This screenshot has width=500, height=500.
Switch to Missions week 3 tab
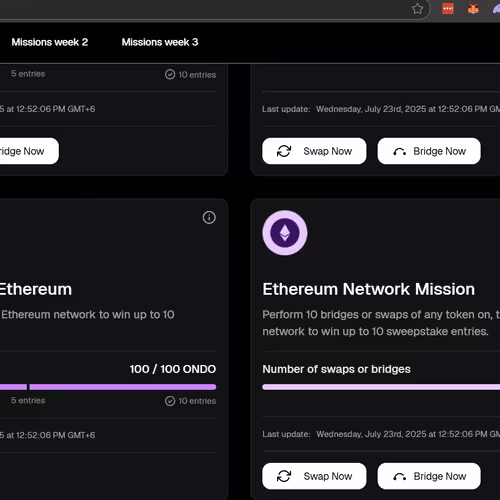tap(160, 42)
